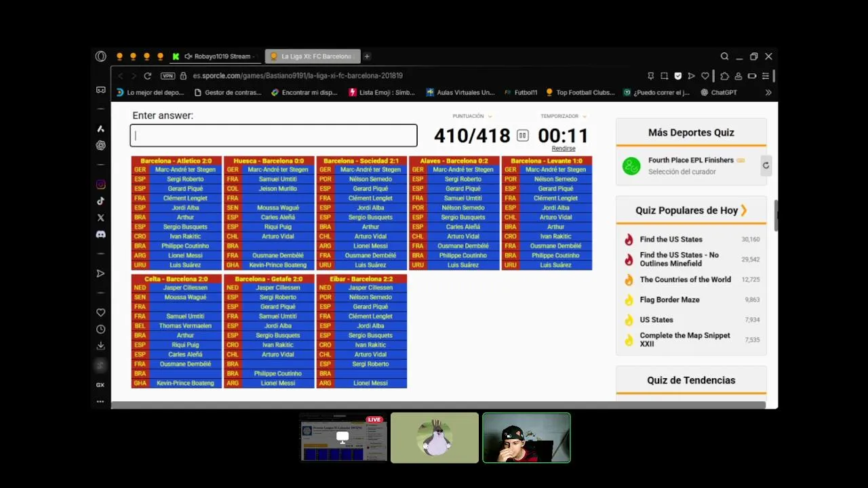Open the sidebar player arrow icon
The image size is (868, 488).
[100, 274]
